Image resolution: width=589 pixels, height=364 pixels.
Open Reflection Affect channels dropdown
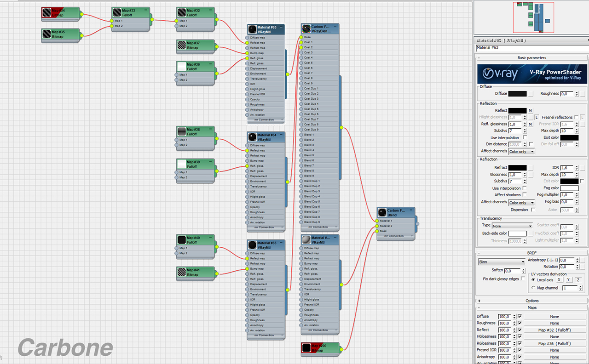522,151
